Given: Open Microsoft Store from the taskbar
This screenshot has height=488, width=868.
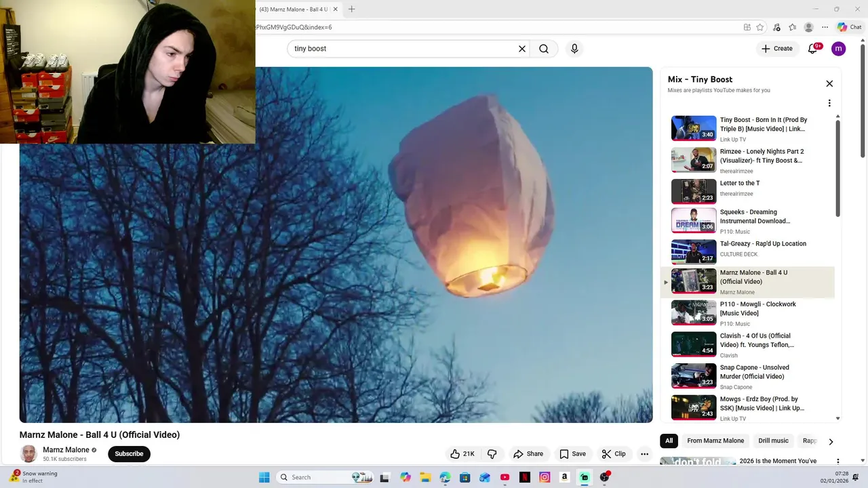Looking at the screenshot, I should [x=465, y=477].
